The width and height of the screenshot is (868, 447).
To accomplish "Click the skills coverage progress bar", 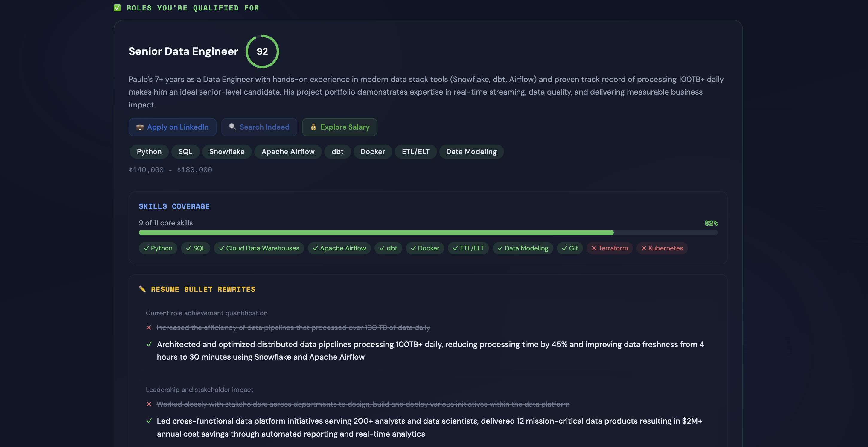I will click(x=428, y=232).
